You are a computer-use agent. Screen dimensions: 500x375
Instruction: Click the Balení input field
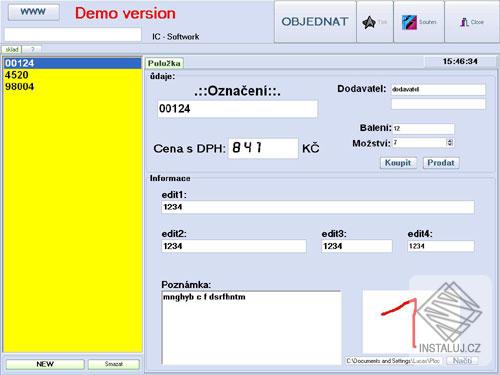[x=423, y=128]
